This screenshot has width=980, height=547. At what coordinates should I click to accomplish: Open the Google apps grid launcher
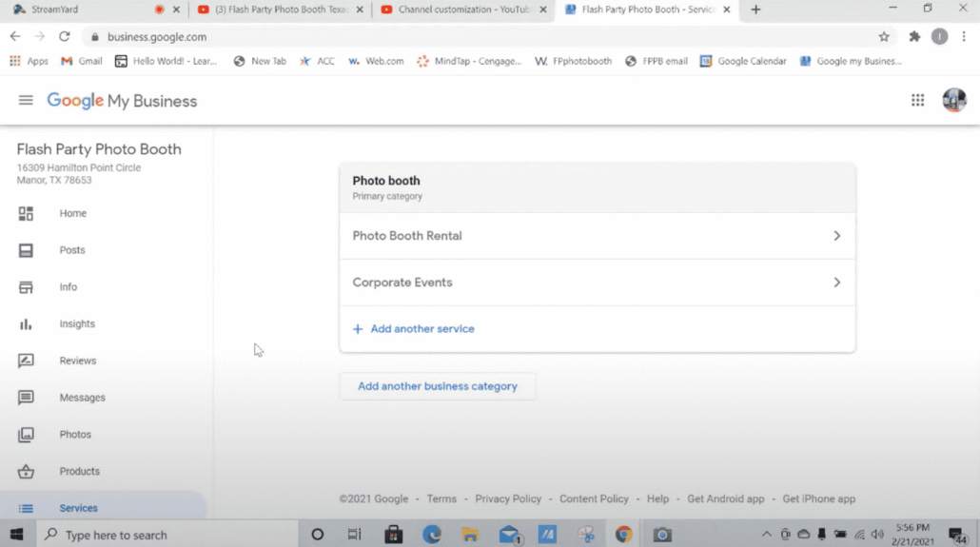tap(917, 100)
